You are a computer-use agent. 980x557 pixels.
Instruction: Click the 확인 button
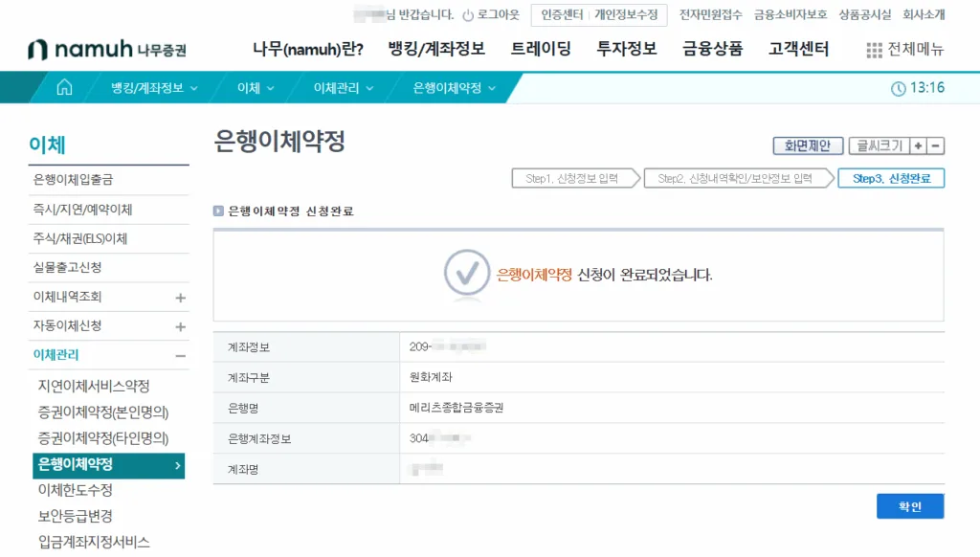tap(910, 506)
